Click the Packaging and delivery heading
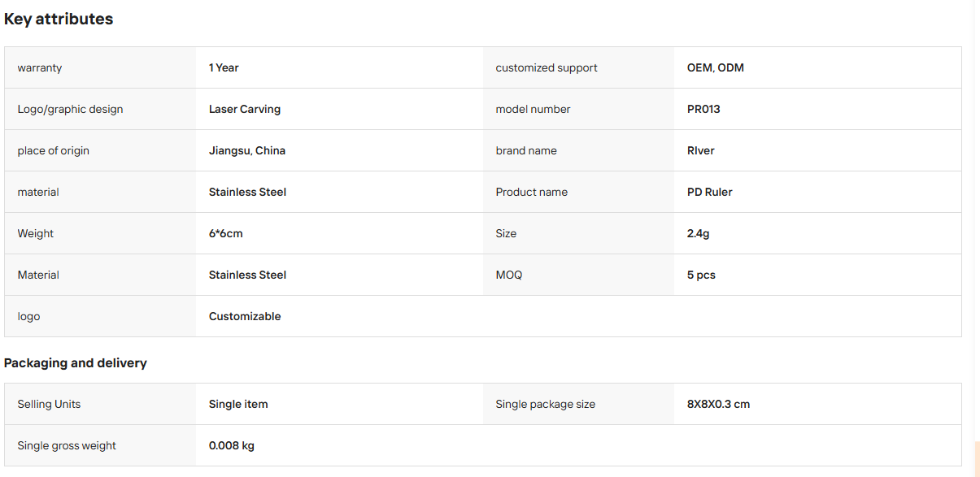The image size is (980, 477). [76, 362]
